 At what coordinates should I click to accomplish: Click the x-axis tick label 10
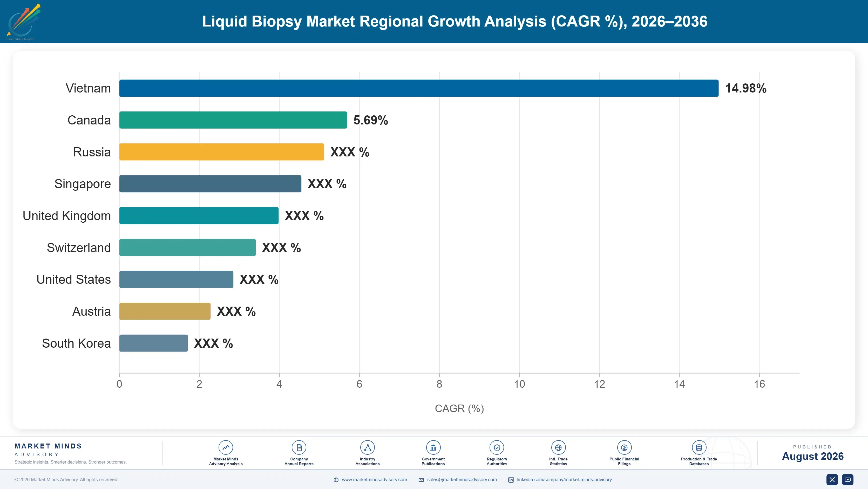click(519, 384)
